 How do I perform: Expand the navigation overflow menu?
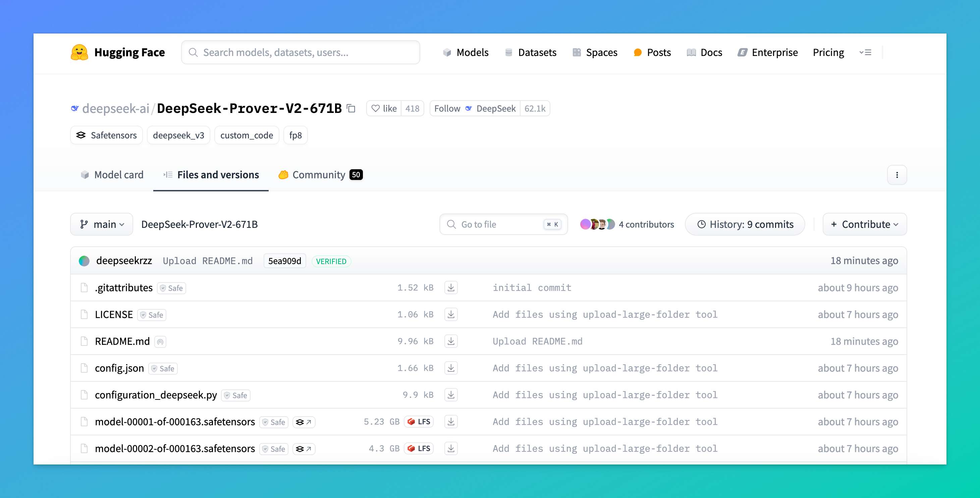click(x=865, y=53)
